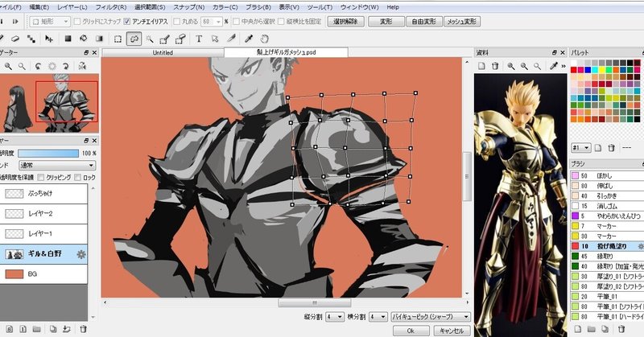Click the メッシュ変形 button
This screenshot has width=644, height=337.
click(462, 22)
